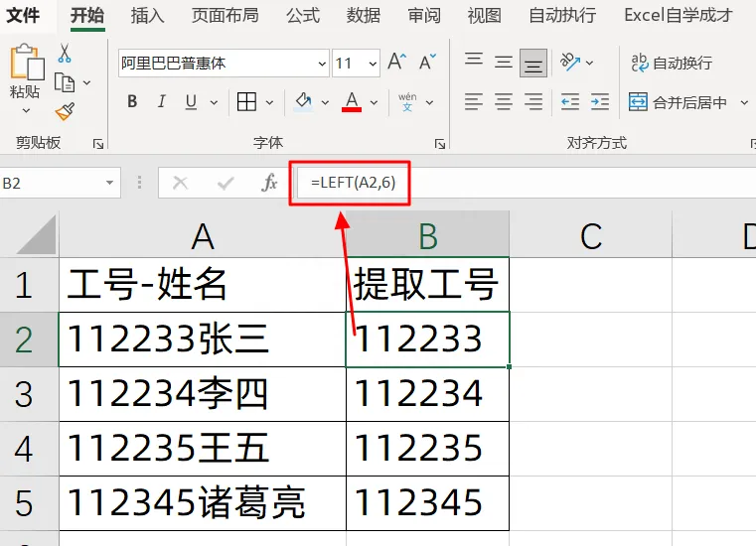
Task: Click the 合并后居中 button
Action: pyautogui.click(x=678, y=102)
